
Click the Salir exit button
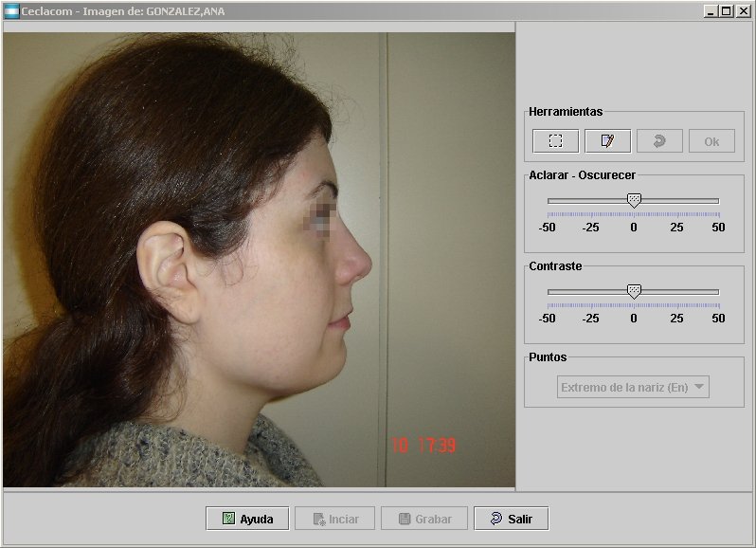click(511, 519)
